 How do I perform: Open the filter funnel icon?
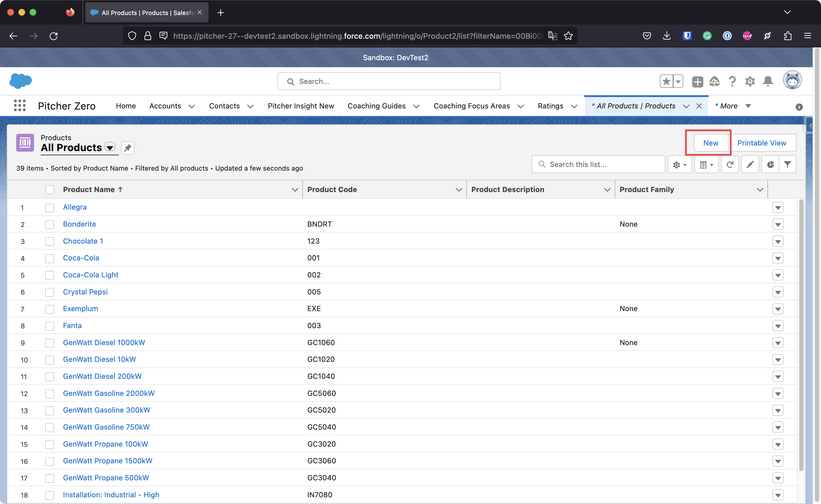[788, 164]
